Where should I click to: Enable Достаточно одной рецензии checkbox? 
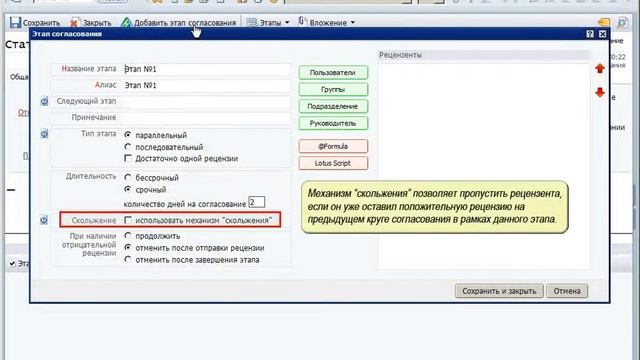(x=128, y=158)
